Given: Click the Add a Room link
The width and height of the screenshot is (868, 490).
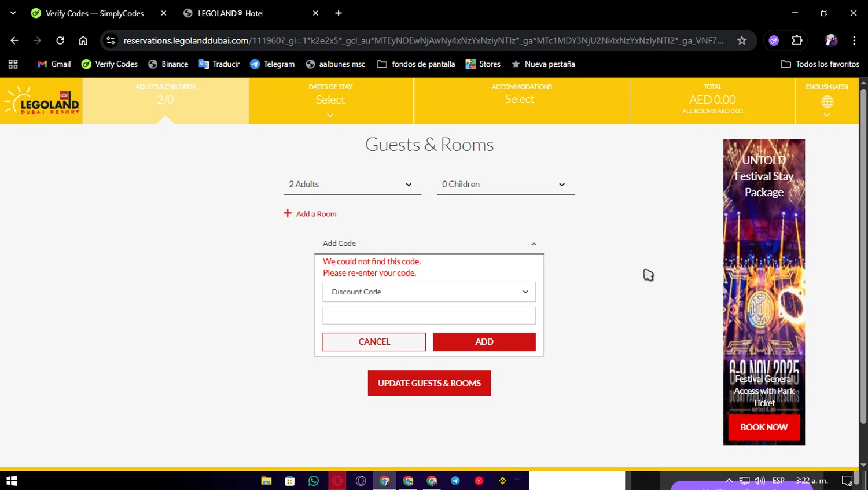Looking at the screenshot, I should point(316,214).
